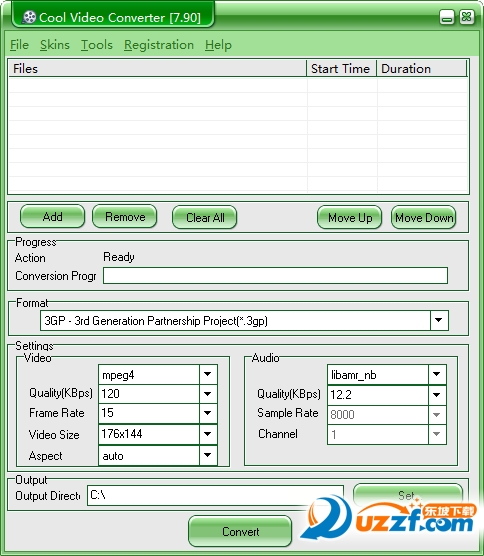The height and width of the screenshot is (556, 484).
Task: Click the Output Directory text field
Action: click(x=215, y=495)
